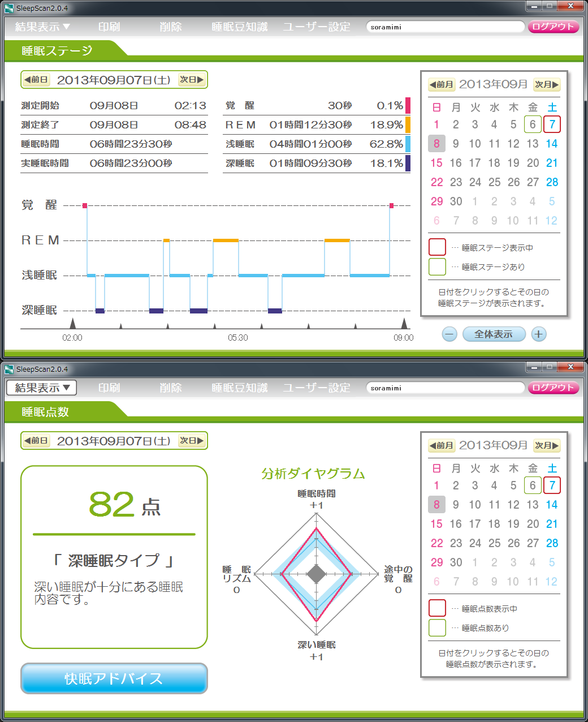Click ログアウト in the top window
588x722 pixels.
tap(553, 27)
